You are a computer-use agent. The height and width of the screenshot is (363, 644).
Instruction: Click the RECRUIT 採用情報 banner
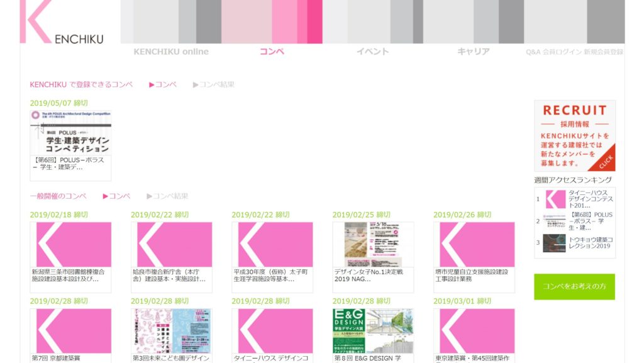point(575,136)
